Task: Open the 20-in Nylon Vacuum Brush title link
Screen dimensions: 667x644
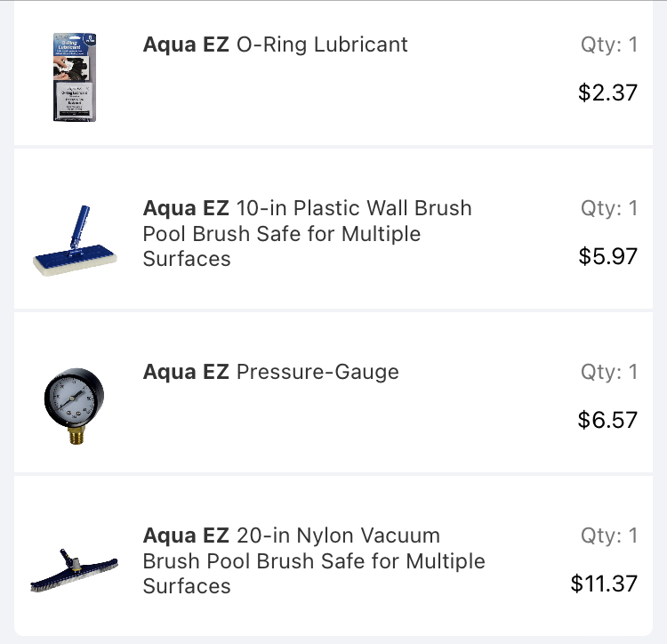Action: point(314,560)
